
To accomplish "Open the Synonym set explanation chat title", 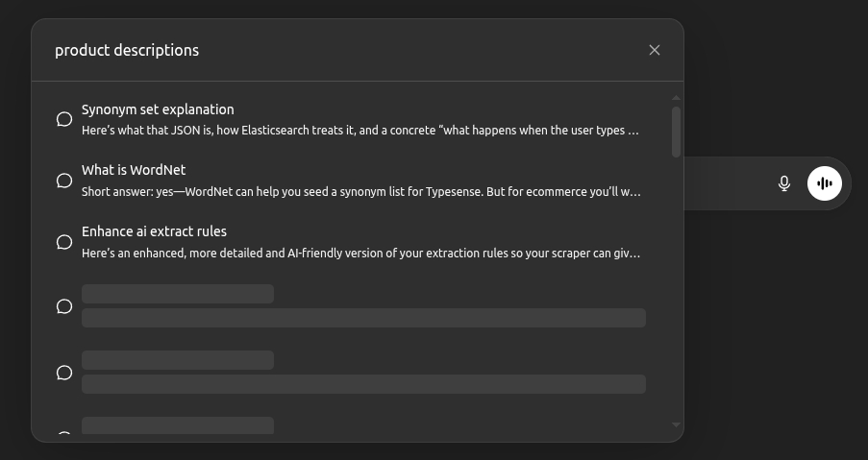I will [x=158, y=109].
